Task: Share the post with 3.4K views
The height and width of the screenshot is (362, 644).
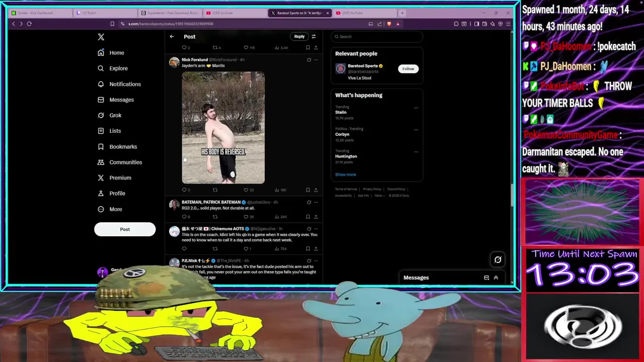Action: (x=315, y=48)
